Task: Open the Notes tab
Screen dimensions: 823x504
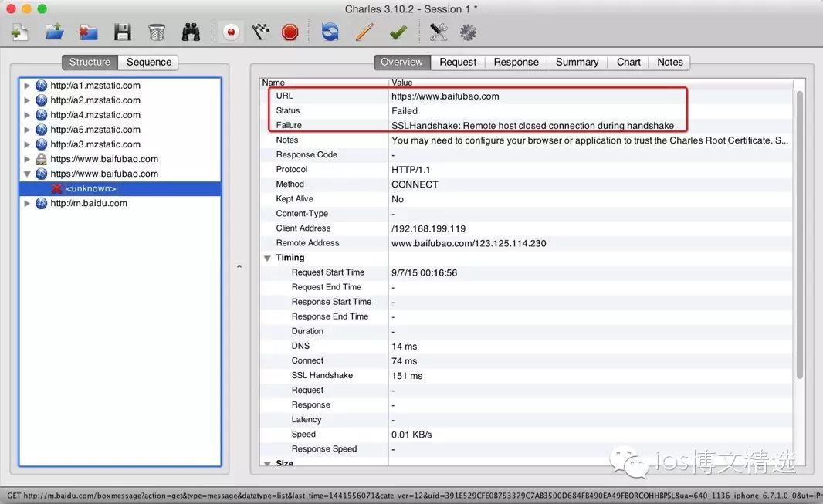Action: point(669,62)
